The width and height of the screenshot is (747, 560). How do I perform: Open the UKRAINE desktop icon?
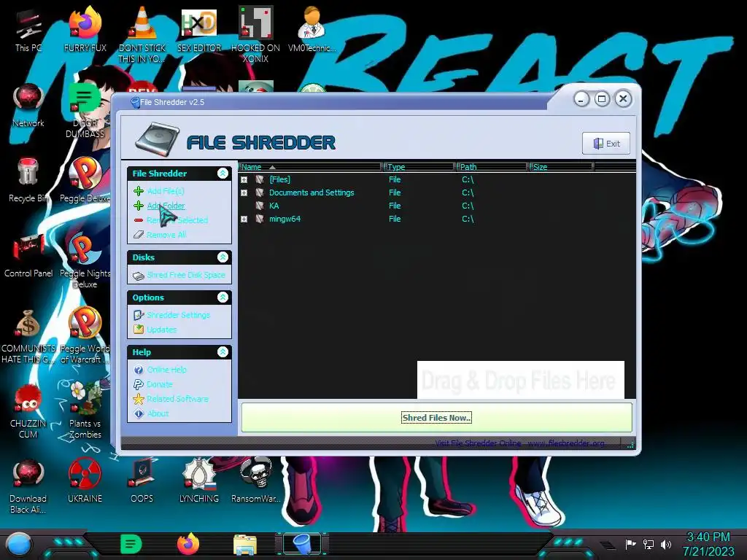tap(85, 481)
